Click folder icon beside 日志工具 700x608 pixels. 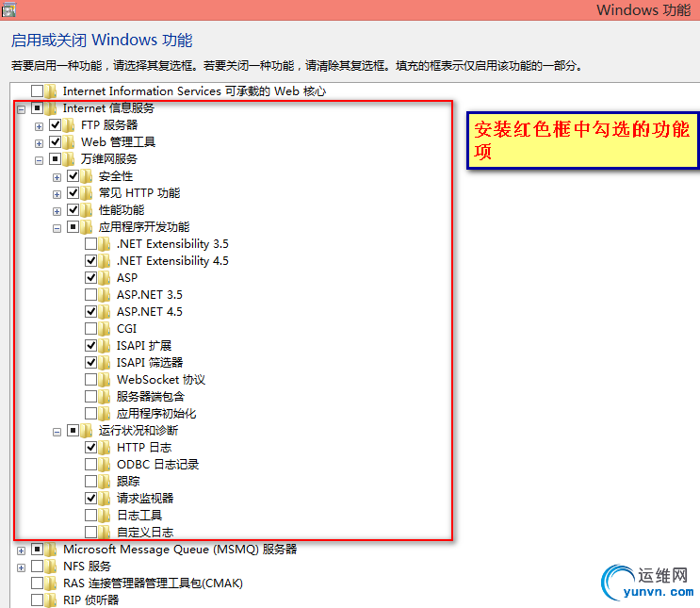point(104,516)
